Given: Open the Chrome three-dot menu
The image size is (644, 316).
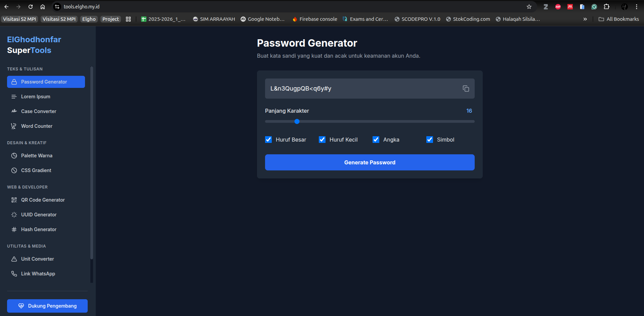Looking at the screenshot, I should point(636,7).
